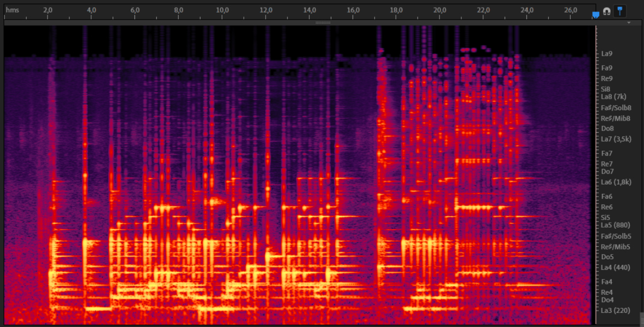Toggle the blue playhead pin button
The image size is (644, 327).
pos(620,10)
